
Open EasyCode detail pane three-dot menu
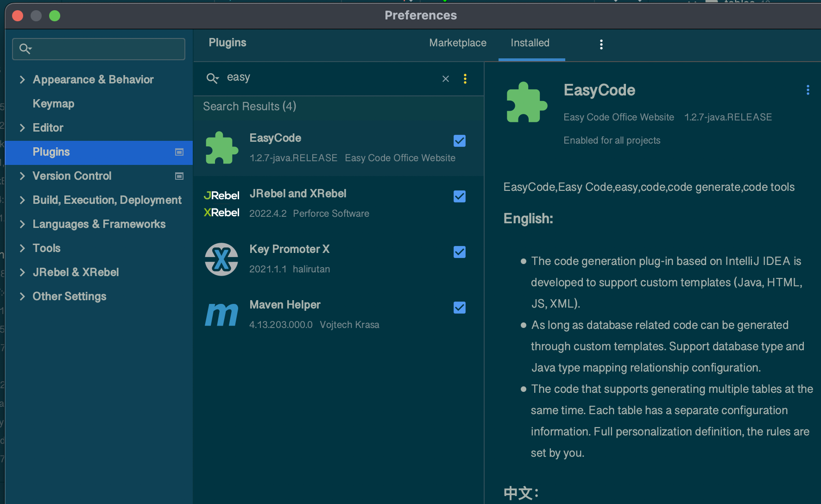pyautogui.click(x=808, y=90)
